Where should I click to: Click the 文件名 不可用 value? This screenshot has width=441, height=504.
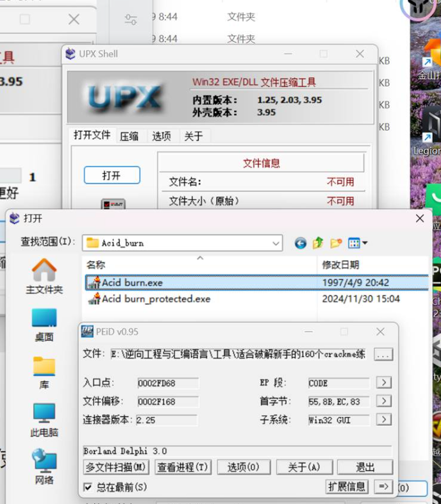(x=340, y=182)
